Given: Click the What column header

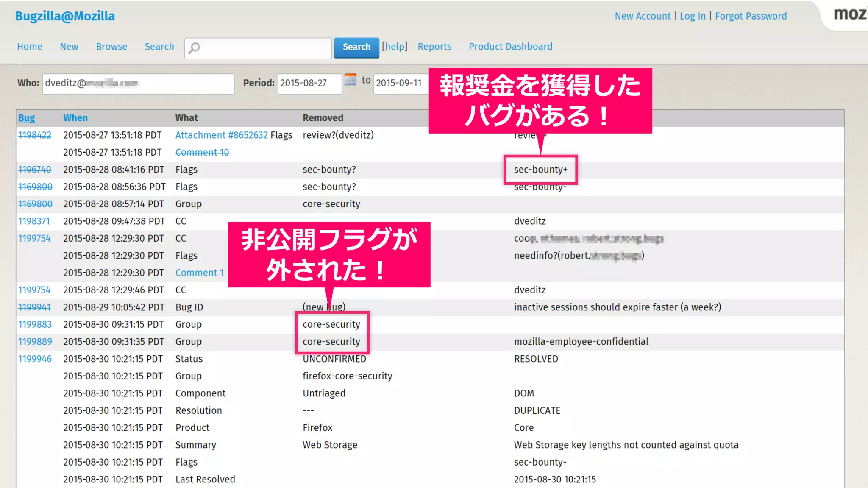Looking at the screenshot, I should click(186, 118).
